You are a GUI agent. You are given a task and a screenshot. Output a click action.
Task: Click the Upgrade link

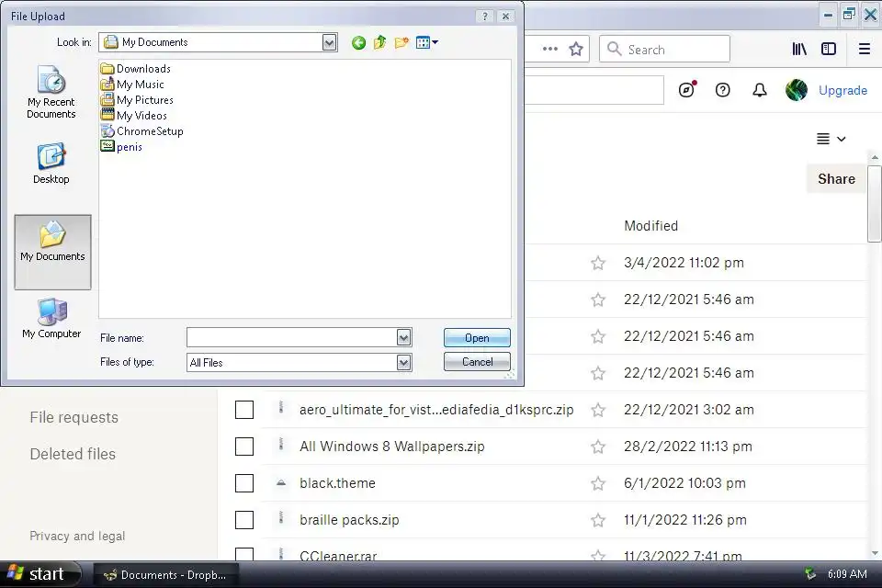click(x=842, y=90)
